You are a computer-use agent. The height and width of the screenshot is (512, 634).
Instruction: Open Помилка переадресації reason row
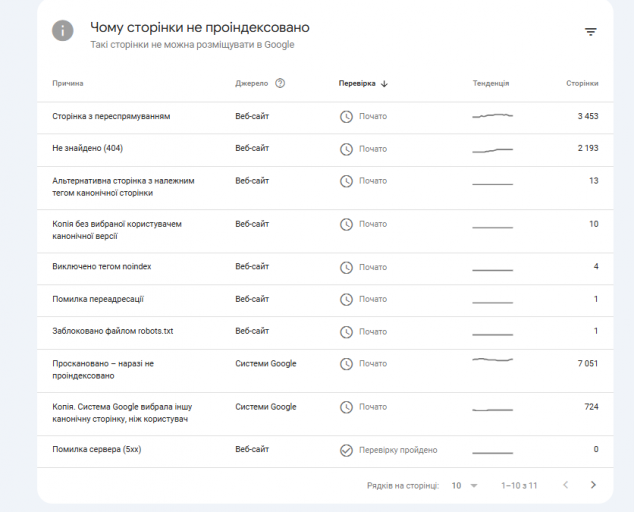coord(325,300)
